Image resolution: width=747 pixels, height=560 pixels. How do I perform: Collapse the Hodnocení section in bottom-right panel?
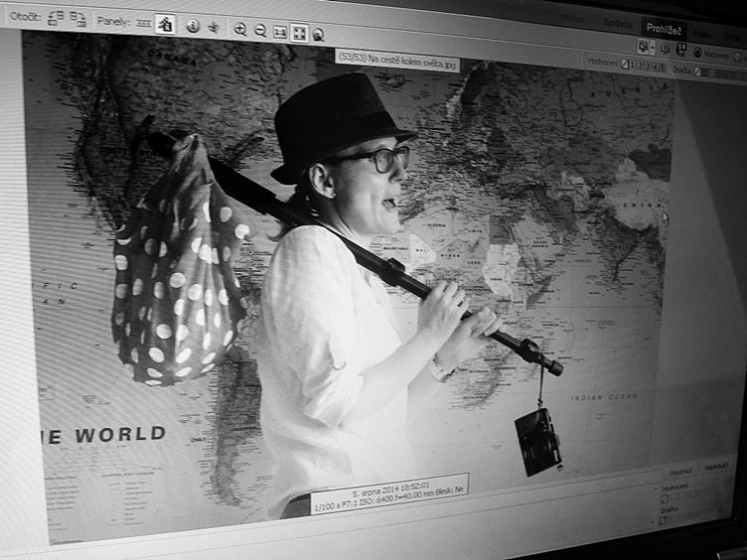(656, 490)
